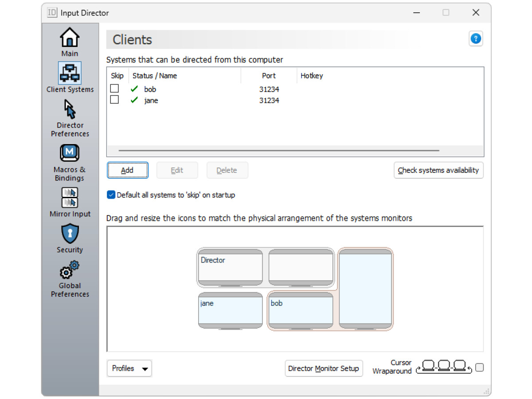Select the bob row name text
Screen dimensions: 532x399
click(150, 89)
